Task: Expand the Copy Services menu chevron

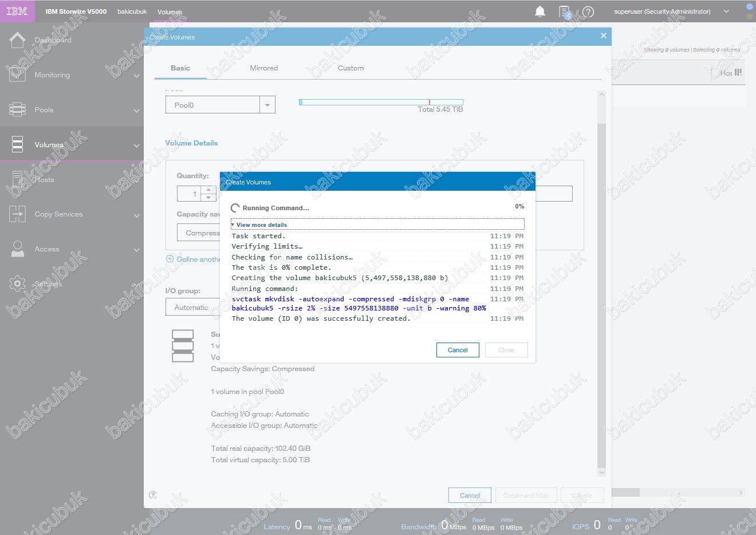Action: (136, 215)
